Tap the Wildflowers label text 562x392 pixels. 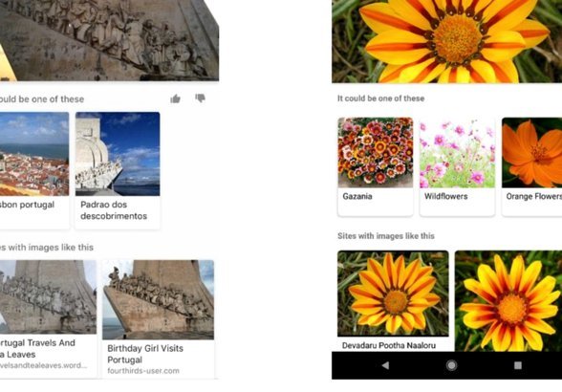(x=445, y=196)
